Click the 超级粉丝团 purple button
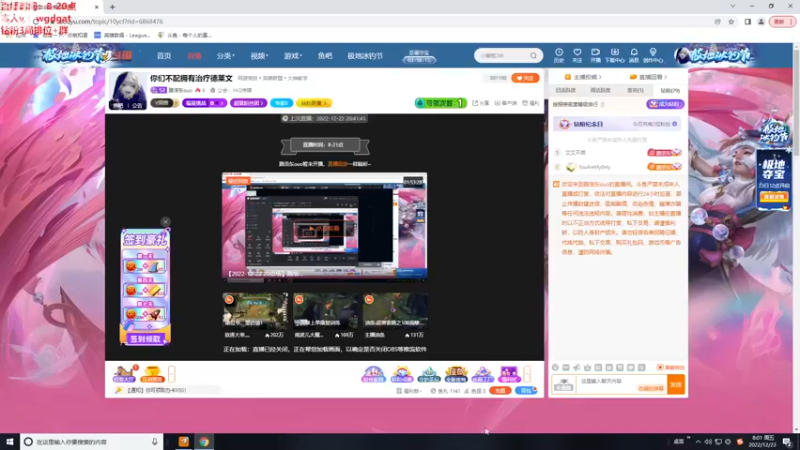Screen dimensions: 800x450 pos(248,103)
